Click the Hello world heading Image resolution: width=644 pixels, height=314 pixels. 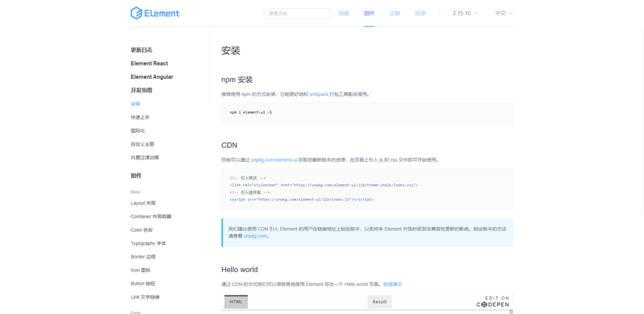pyautogui.click(x=239, y=270)
